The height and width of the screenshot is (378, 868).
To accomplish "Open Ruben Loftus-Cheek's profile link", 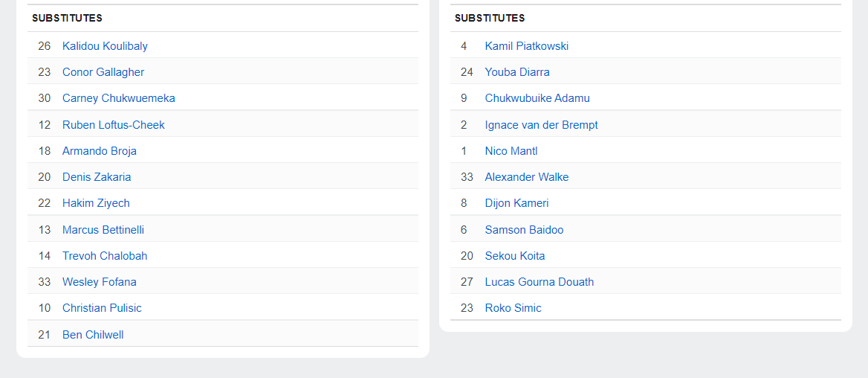I will coord(114,125).
